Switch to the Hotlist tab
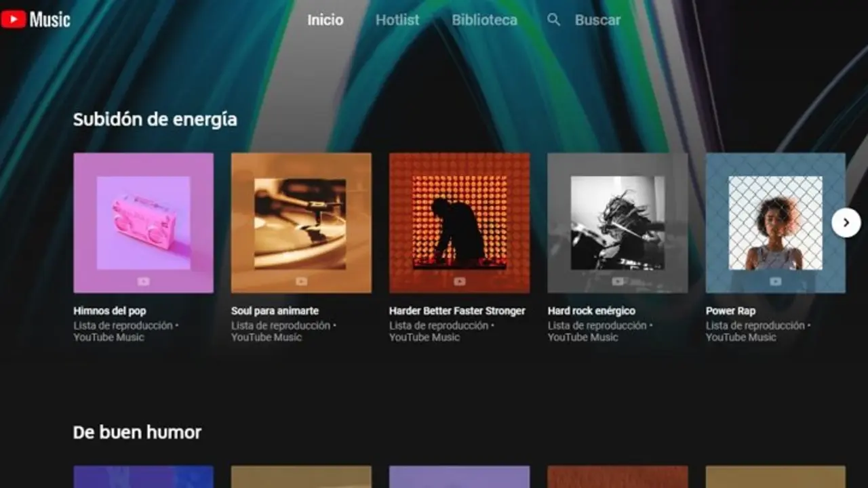The width and height of the screenshot is (868, 488). (x=397, y=20)
